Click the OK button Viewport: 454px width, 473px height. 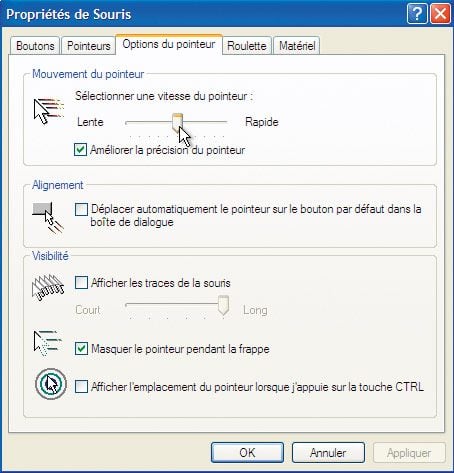[247, 453]
